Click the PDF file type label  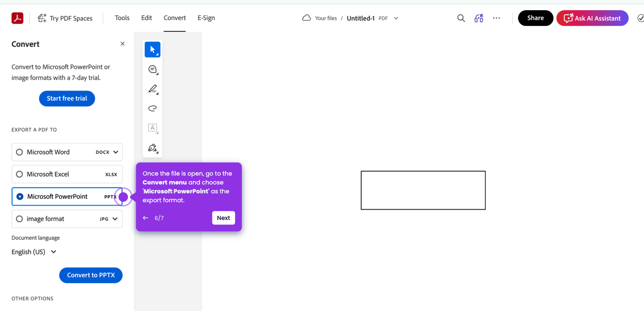pyautogui.click(x=383, y=18)
